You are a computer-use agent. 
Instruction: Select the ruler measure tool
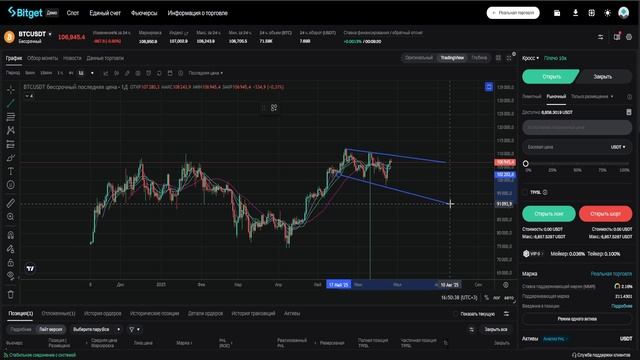[x=11, y=203]
